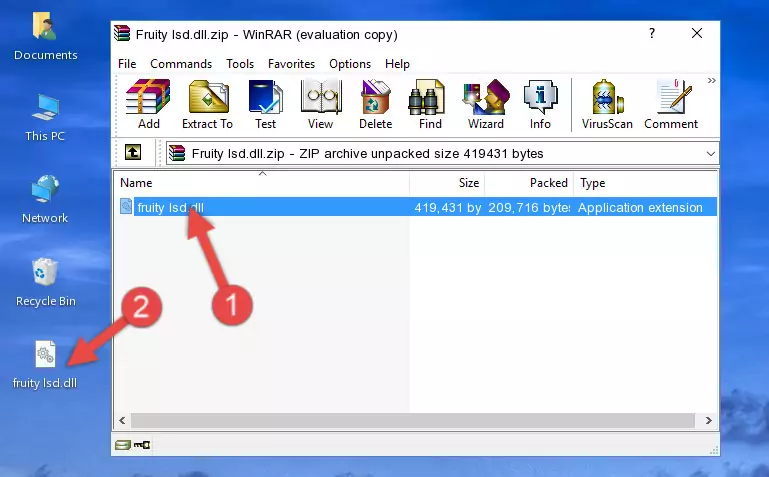
Task: Click the Application extension type cell
Action: click(x=640, y=207)
